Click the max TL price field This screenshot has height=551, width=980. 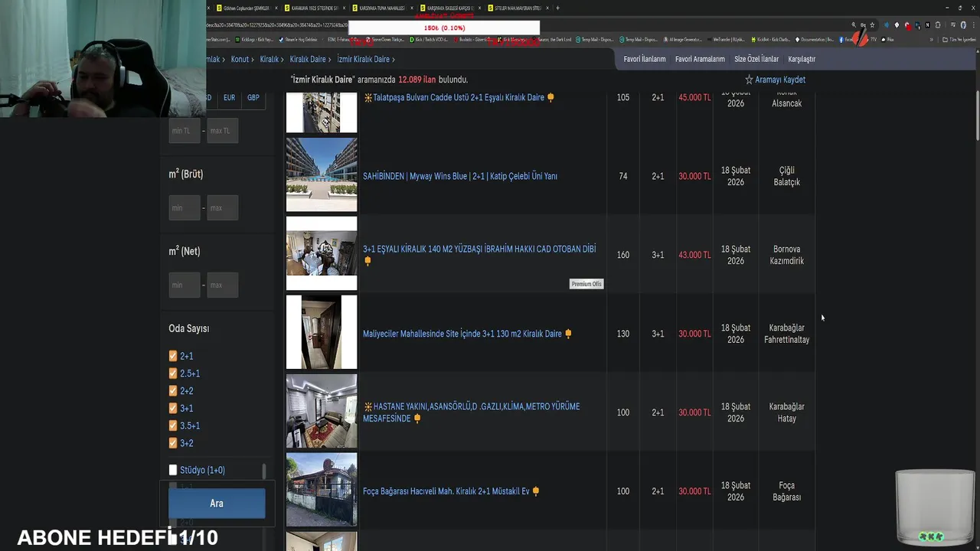(x=222, y=131)
